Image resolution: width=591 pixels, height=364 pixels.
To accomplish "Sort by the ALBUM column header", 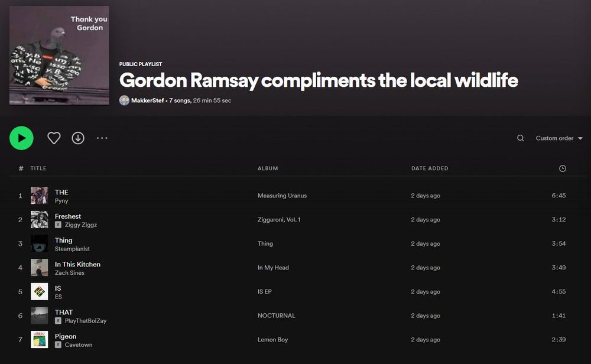I will click(x=268, y=168).
